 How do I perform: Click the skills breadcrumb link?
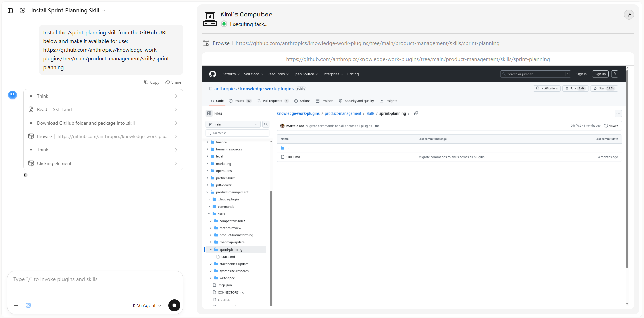point(370,113)
